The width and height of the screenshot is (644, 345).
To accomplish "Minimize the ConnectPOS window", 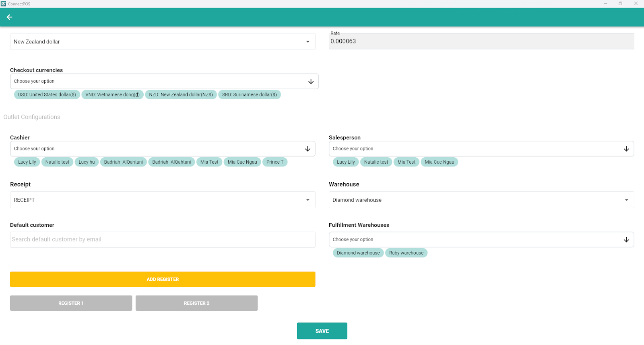I will point(605,4).
